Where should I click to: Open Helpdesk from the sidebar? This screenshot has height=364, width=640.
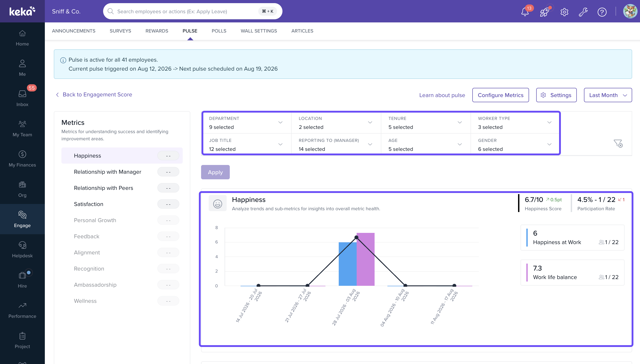[22, 249]
